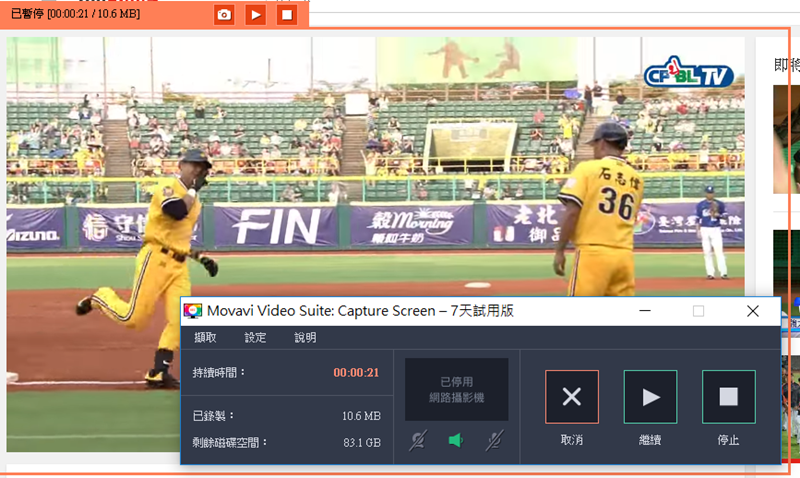Click the CPBL TV logo in the video
This screenshot has width=800, height=478.
[x=689, y=73]
